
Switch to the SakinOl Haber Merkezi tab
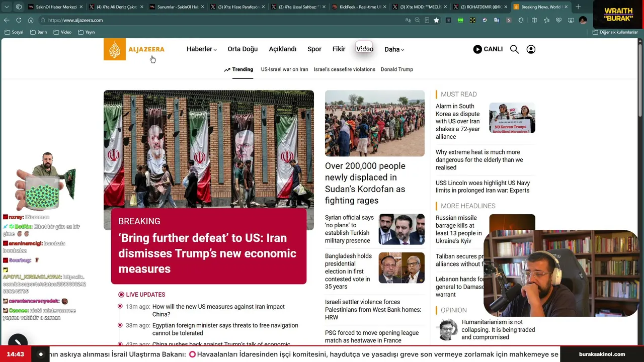coord(55,7)
